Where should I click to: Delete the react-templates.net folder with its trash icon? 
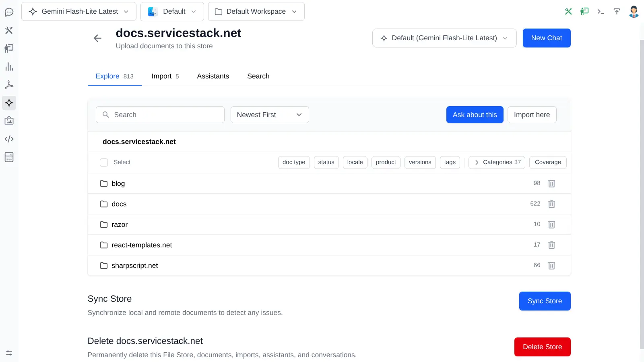tap(551, 245)
